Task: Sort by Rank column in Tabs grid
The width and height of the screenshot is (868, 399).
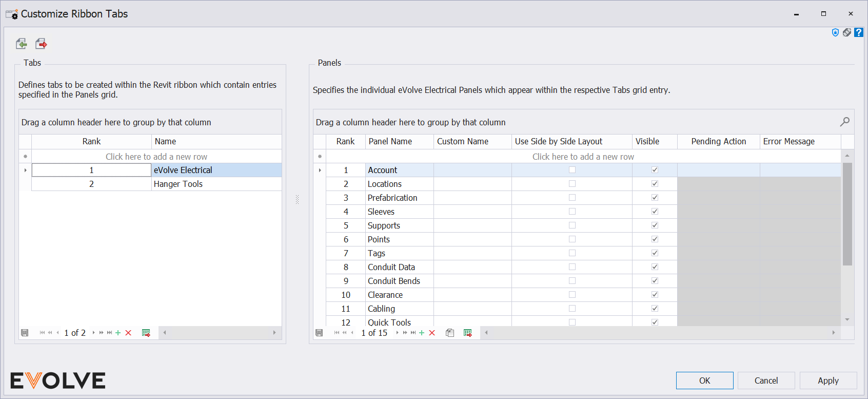Action: pyautogui.click(x=91, y=142)
